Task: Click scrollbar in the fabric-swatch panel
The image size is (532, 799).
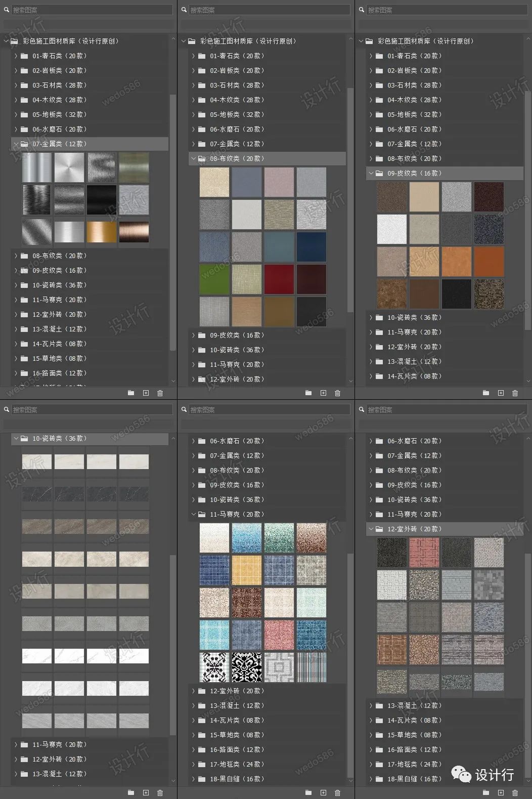Action: tap(351, 200)
